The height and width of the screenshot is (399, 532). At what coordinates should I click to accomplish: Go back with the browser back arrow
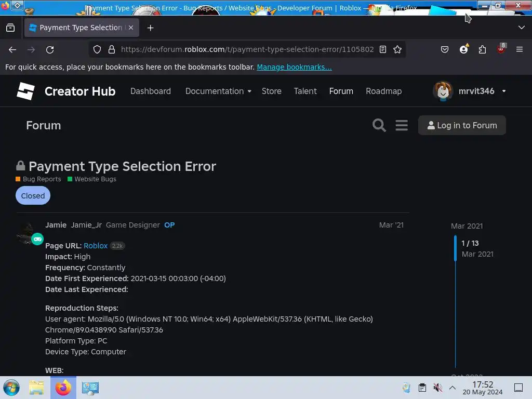click(x=12, y=49)
